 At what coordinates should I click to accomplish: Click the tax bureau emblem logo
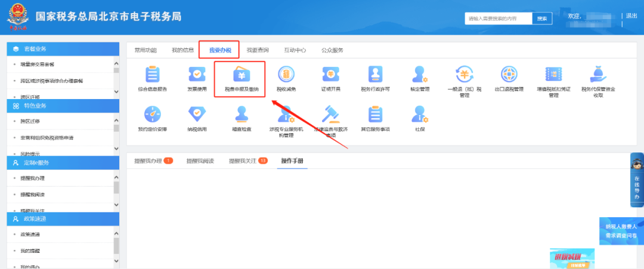pyautogui.click(x=18, y=17)
